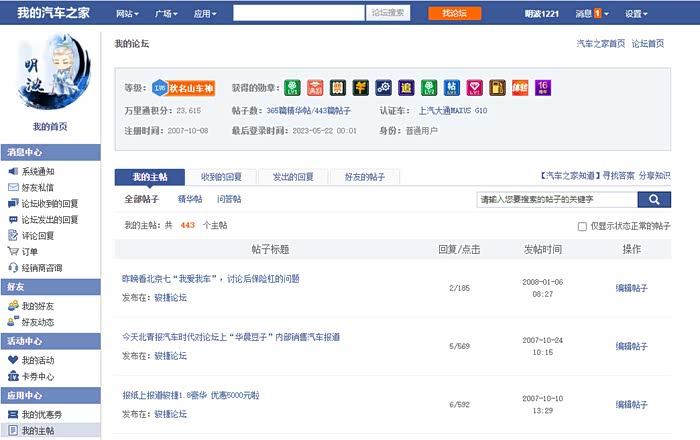Screen dimensions: 700x440
Task: Click the orders shopping cart icon
Action: [13, 252]
